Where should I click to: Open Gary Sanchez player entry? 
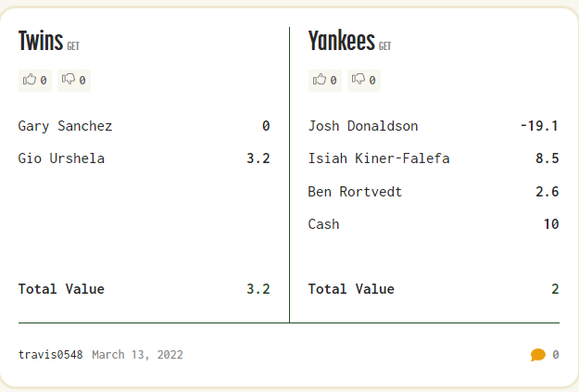(x=65, y=126)
